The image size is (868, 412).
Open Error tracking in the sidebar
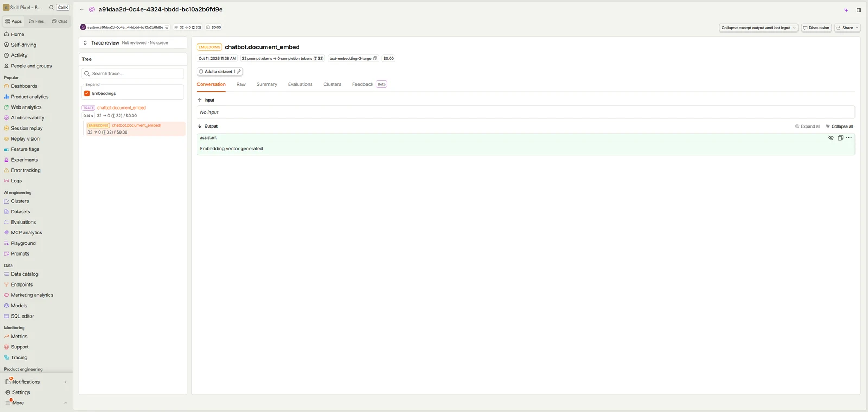pyautogui.click(x=25, y=170)
